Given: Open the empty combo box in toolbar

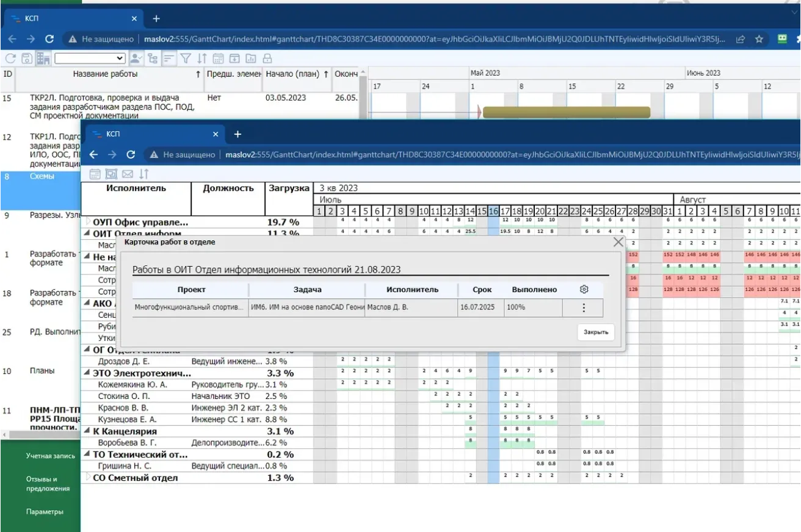Looking at the screenshot, I should pyautogui.click(x=90, y=59).
